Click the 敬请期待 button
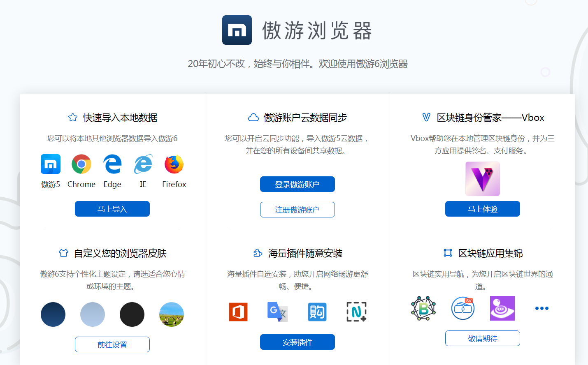Image resolution: width=588 pixels, height=365 pixels. click(483, 338)
